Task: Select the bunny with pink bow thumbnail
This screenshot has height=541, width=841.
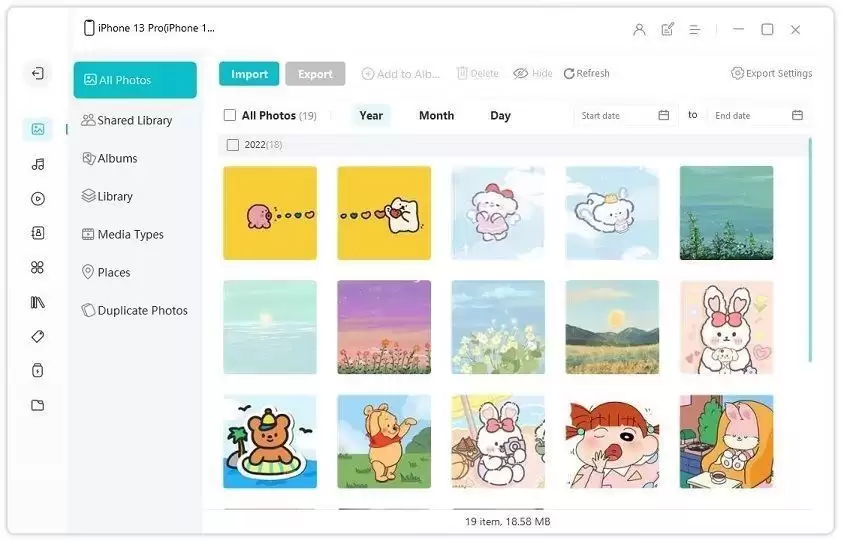Action: (726, 327)
